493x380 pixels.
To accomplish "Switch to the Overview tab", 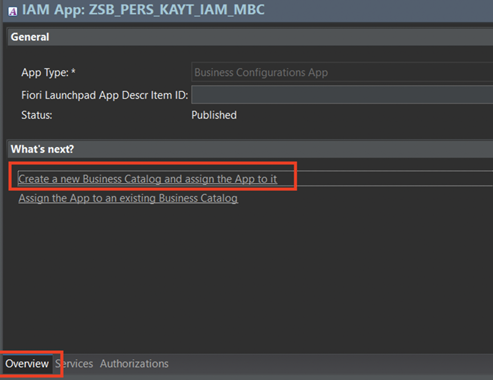I will pyautogui.click(x=27, y=364).
